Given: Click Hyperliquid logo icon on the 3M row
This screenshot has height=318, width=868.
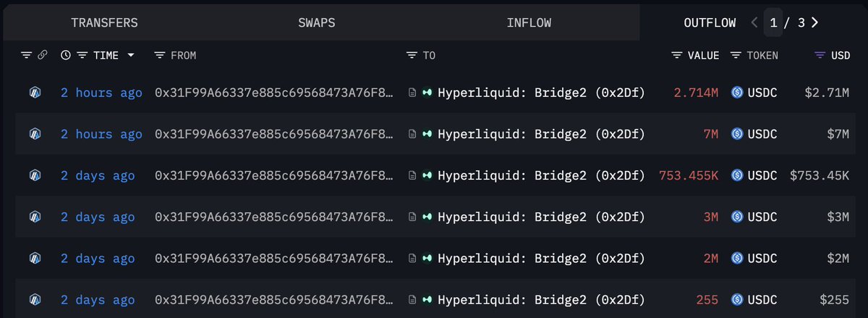Looking at the screenshot, I should tap(427, 217).
